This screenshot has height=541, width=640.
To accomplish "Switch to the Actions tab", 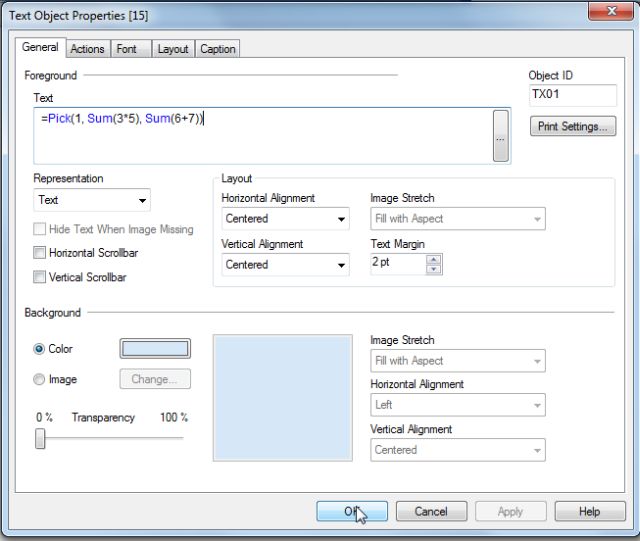I will pos(87,49).
